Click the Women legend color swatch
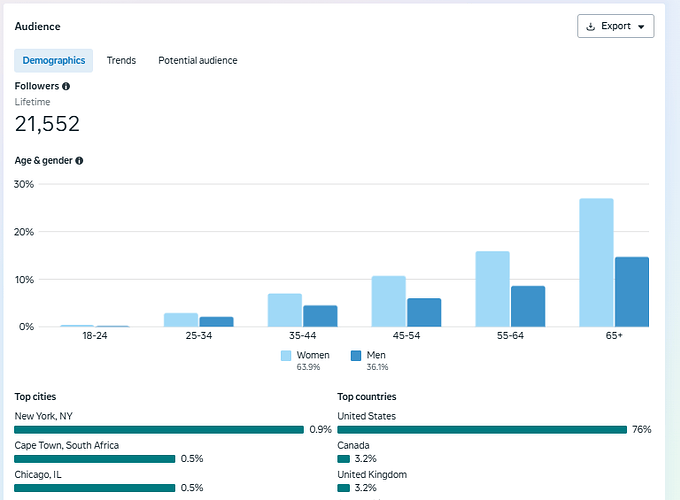Screen dimensions: 680x500 click(286, 356)
